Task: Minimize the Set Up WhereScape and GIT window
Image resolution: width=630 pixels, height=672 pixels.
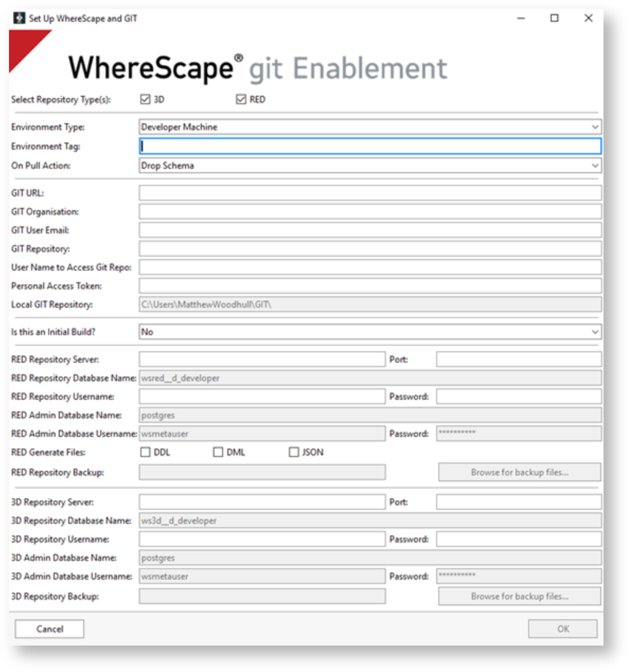Action: [x=521, y=18]
